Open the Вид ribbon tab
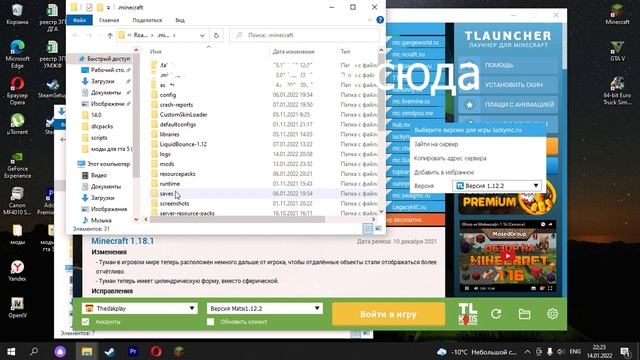640x360 pixels. click(x=180, y=20)
